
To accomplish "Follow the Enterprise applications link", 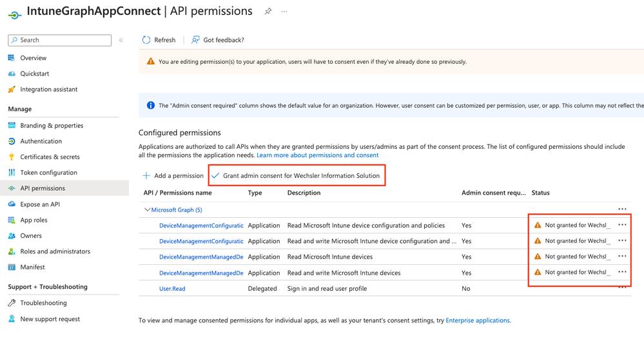I will 477,320.
